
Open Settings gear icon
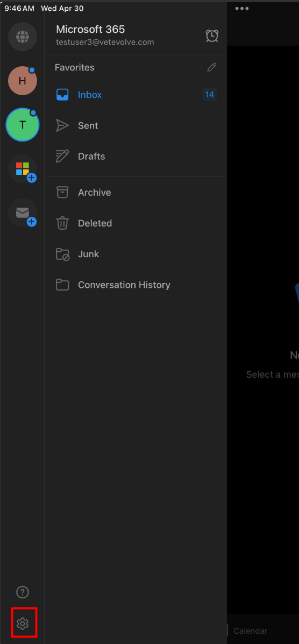[22, 623]
